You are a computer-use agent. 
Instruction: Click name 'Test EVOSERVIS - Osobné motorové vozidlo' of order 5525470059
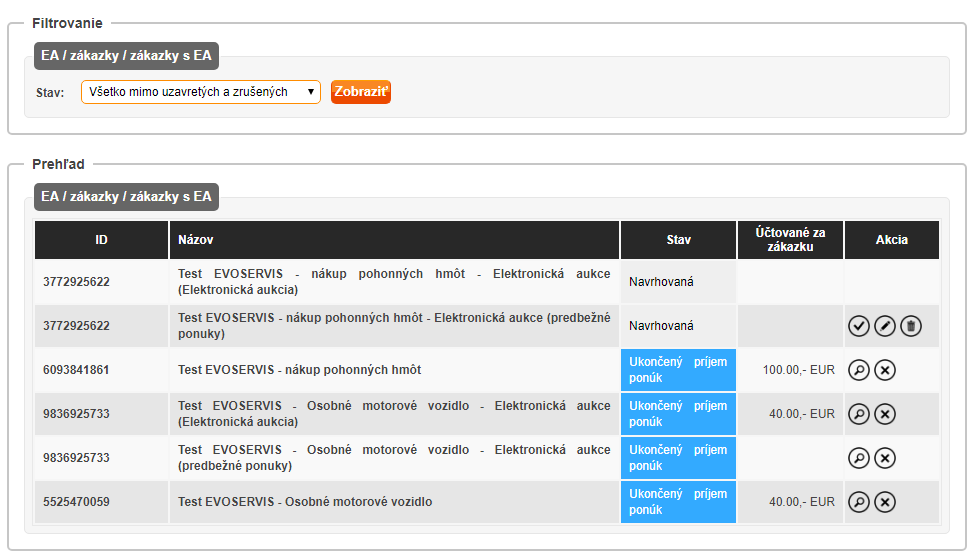click(x=305, y=502)
